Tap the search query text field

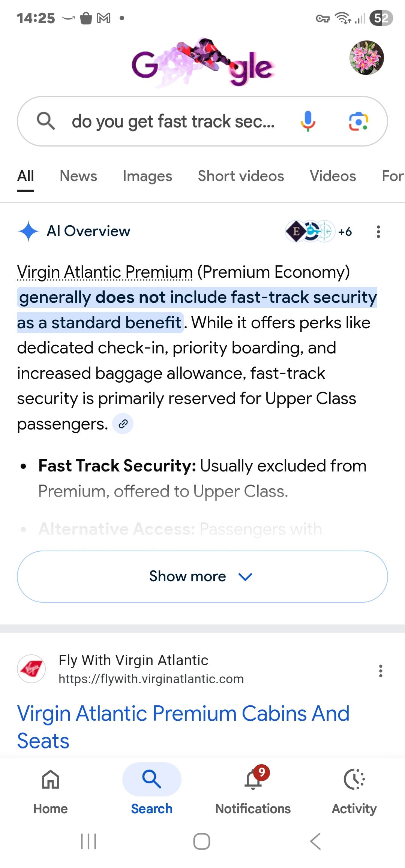coord(173,121)
